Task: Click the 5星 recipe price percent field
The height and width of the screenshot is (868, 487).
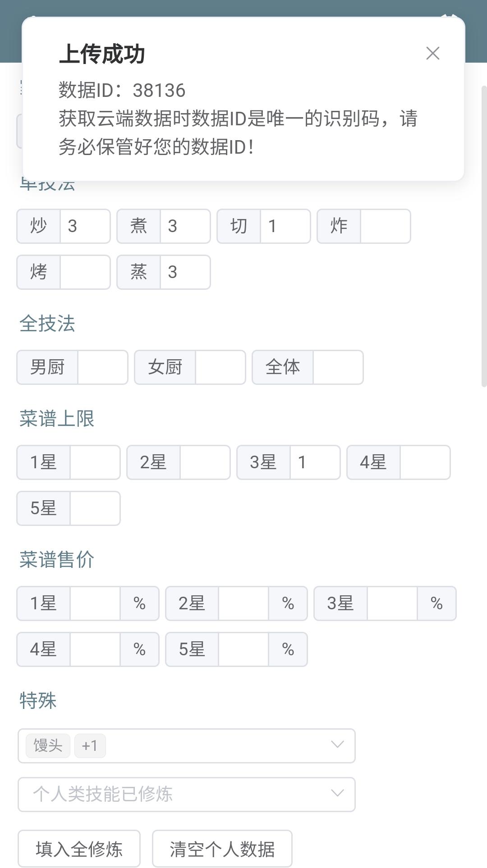Action: pos(243,649)
